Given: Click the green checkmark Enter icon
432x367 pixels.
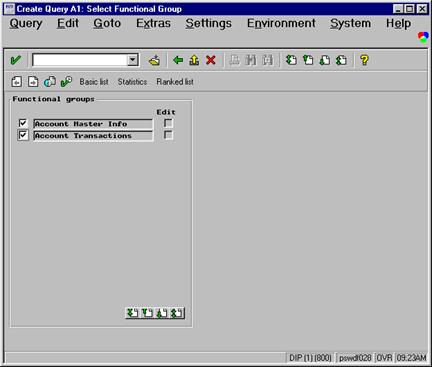Looking at the screenshot, I should click(16, 60).
